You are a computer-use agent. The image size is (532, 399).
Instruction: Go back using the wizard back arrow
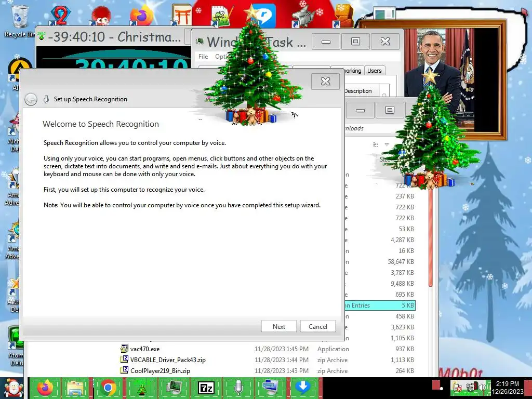[31, 99]
